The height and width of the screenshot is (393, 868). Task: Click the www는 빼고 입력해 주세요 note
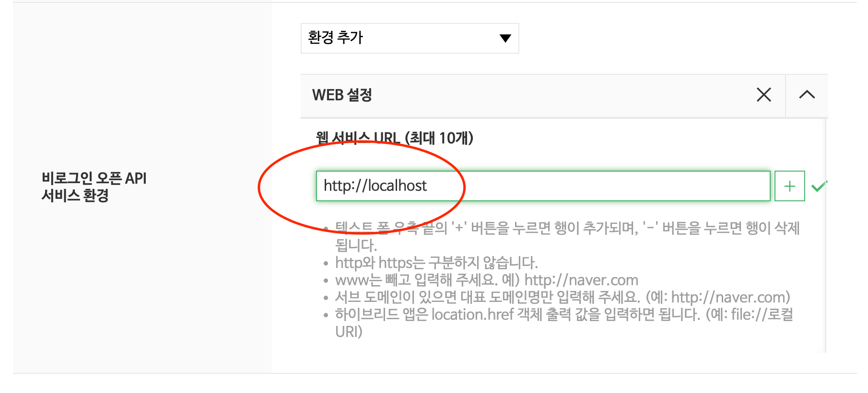[x=486, y=280]
